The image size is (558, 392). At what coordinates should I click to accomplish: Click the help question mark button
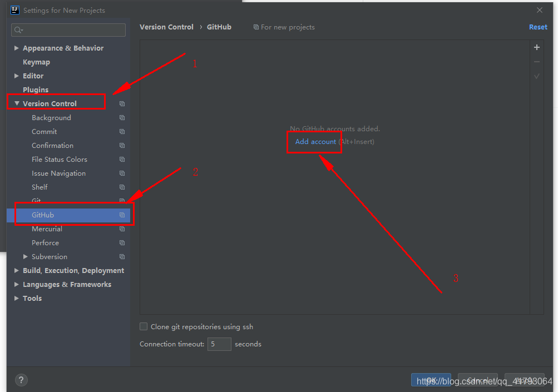tap(21, 380)
